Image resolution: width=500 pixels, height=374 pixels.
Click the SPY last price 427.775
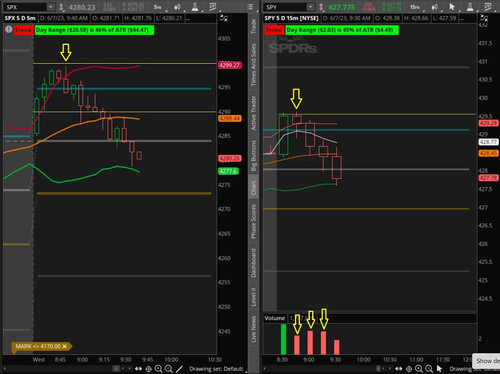pyautogui.click(x=342, y=7)
